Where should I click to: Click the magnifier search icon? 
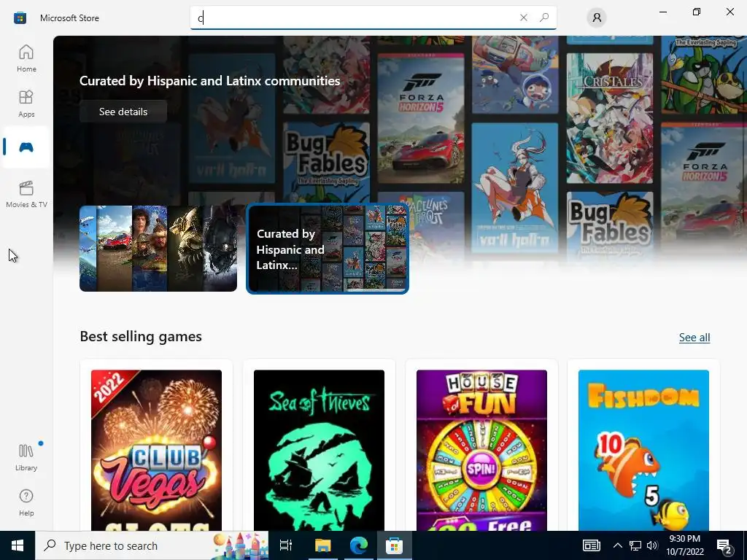coord(544,17)
